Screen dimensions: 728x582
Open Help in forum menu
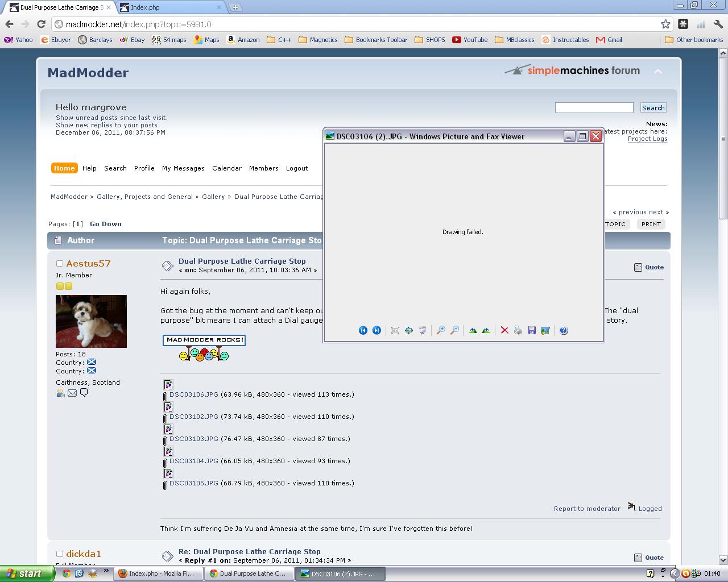coord(89,168)
